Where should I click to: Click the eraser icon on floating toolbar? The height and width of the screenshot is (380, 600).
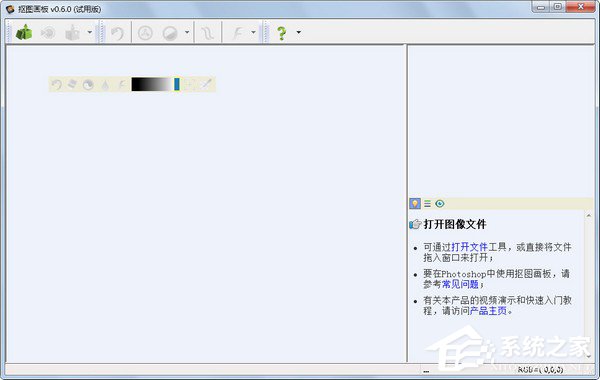72,84
